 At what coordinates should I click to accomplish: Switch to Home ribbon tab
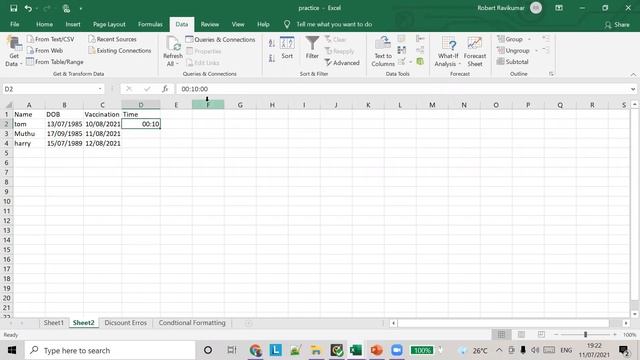pyautogui.click(x=44, y=24)
